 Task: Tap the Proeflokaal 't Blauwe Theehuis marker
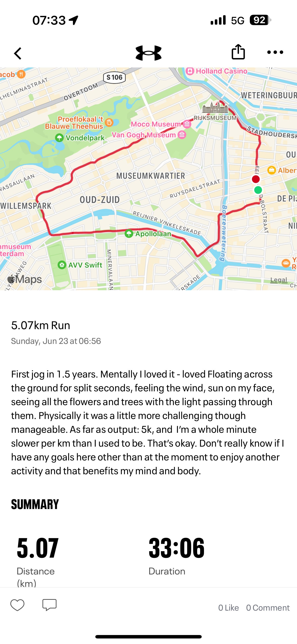109,122
